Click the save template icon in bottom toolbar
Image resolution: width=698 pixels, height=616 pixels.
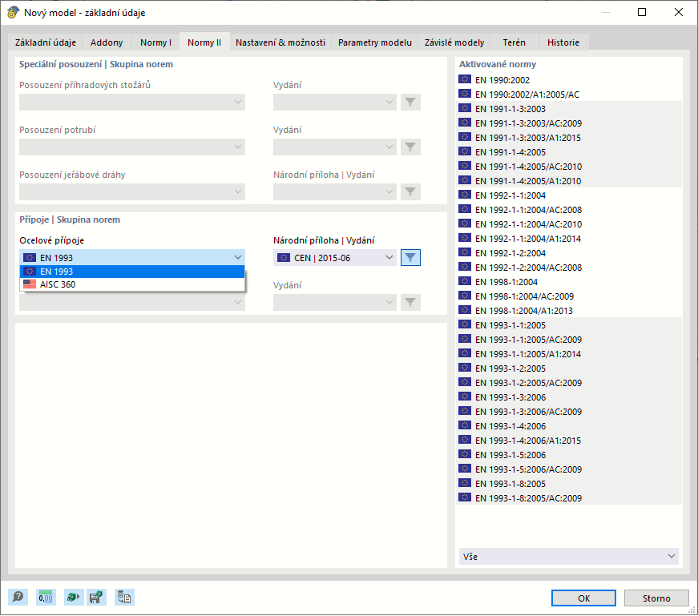click(x=96, y=597)
